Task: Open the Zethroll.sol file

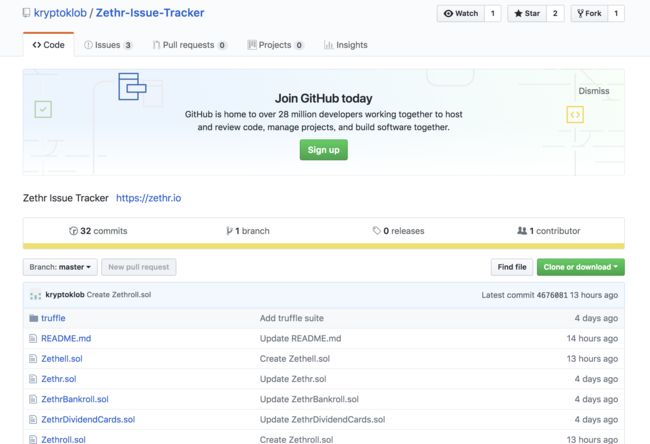Action: click(x=63, y=439)
